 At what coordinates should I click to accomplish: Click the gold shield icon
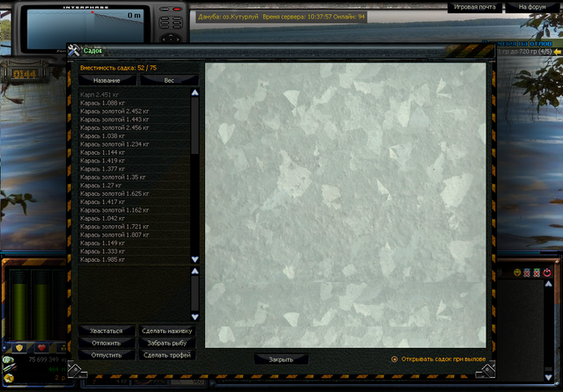(x=19, y=347)
